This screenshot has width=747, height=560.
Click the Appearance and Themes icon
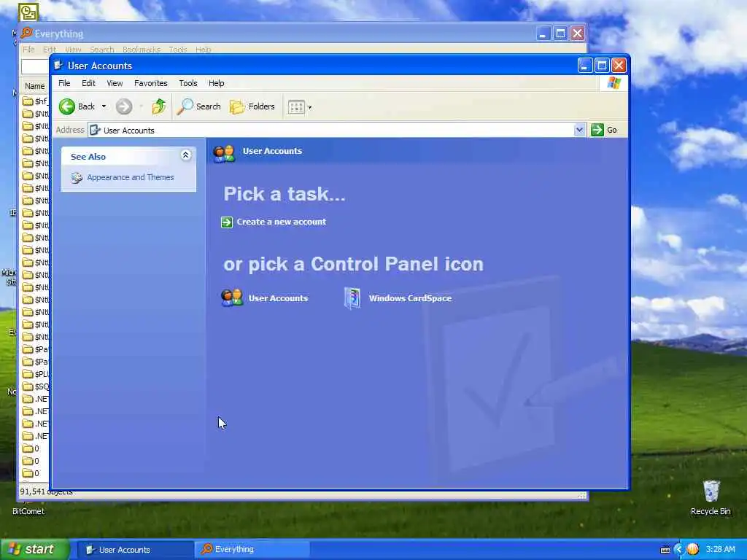[76, 178]
